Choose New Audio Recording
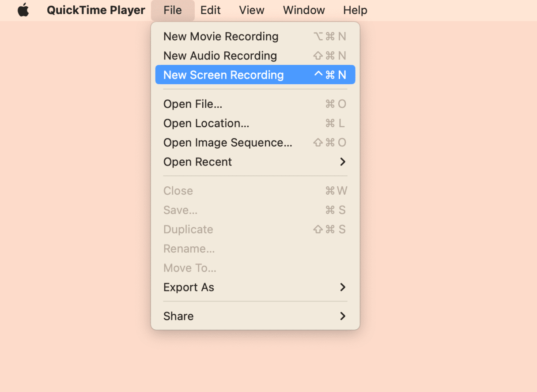This screenshot has height=392, width=537. [220, 56]
